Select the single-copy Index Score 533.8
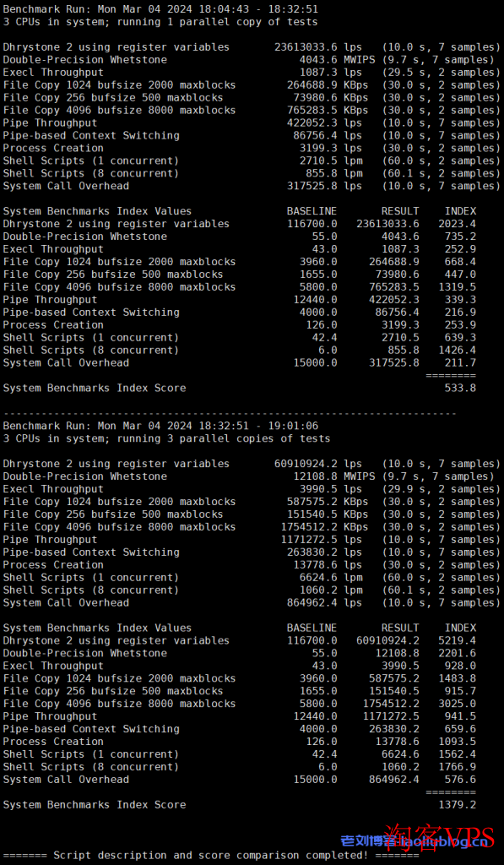The width and height of the screenshot is (504, 865). click(460, 389)
